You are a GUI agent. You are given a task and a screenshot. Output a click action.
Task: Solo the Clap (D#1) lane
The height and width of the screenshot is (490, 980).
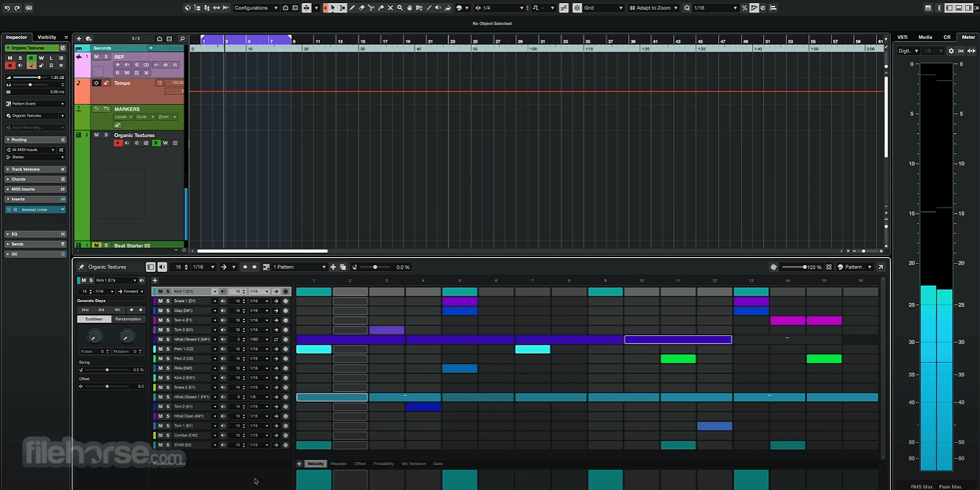[x=167, y=311]
